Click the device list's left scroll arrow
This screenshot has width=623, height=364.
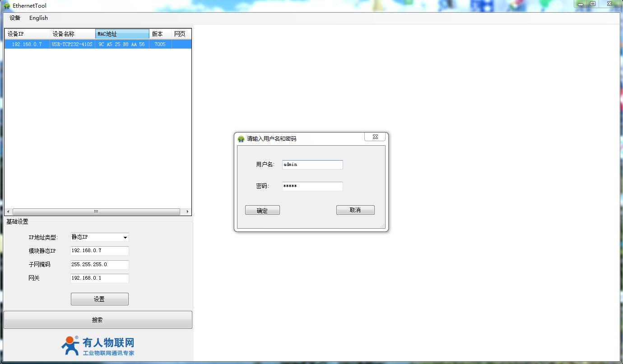8,212
